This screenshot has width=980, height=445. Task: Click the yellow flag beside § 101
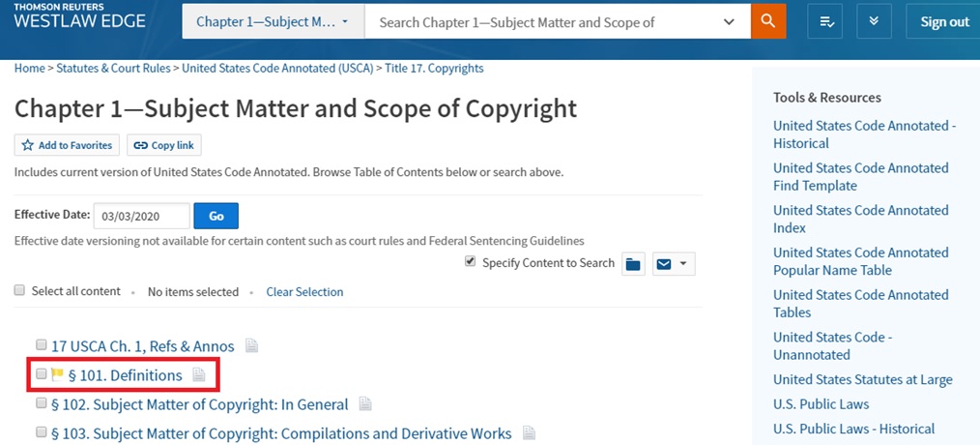[x=57, y=374]
